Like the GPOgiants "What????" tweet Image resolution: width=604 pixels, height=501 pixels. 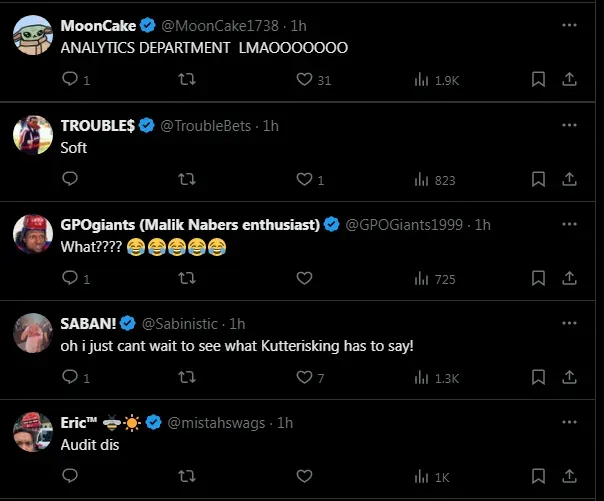coord(304,278)
